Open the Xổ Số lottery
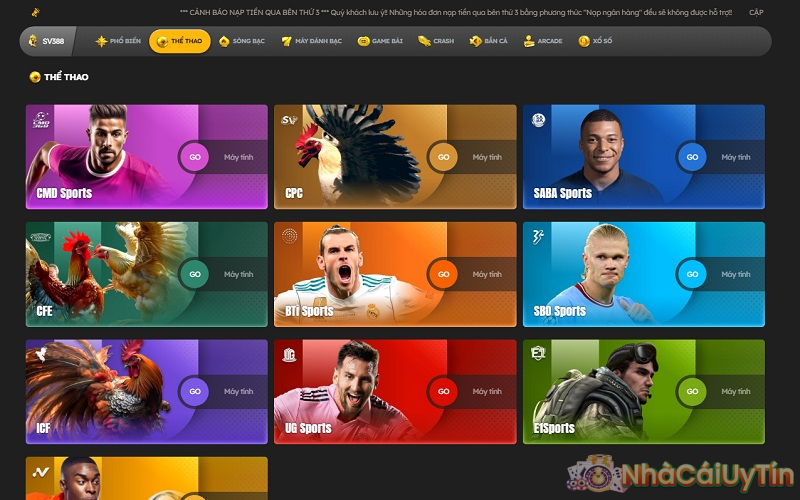The image size is (800, 500). click(x=596, y=41)
